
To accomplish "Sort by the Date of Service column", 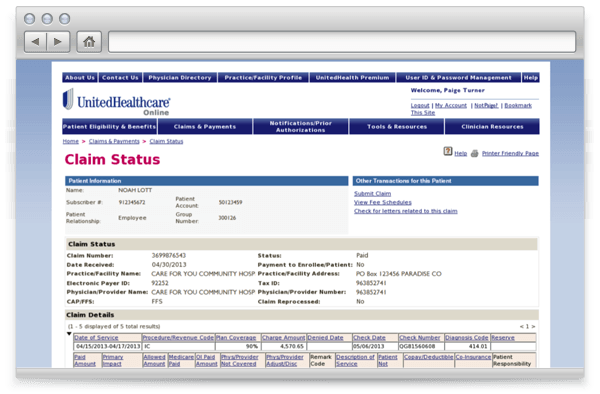I will 96,338.
